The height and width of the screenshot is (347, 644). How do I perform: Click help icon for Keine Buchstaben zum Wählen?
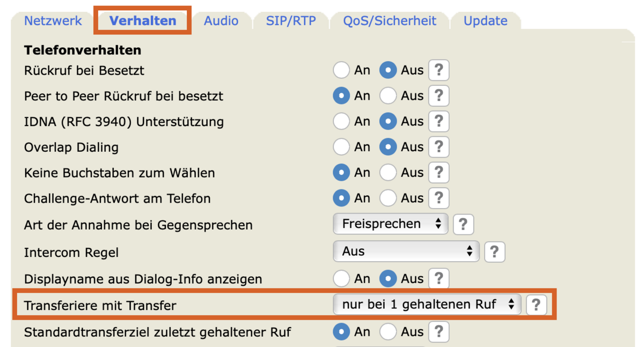[438, 173]
